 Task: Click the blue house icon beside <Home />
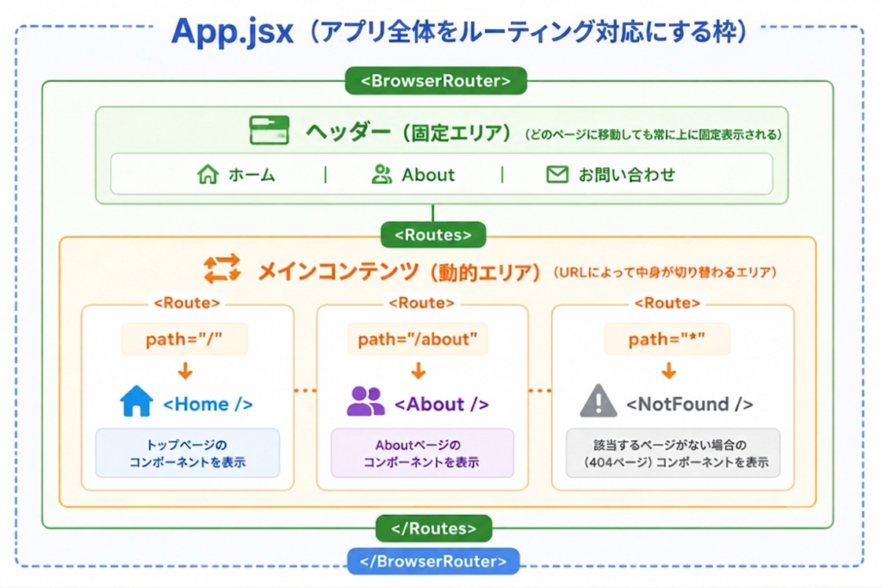137,401
